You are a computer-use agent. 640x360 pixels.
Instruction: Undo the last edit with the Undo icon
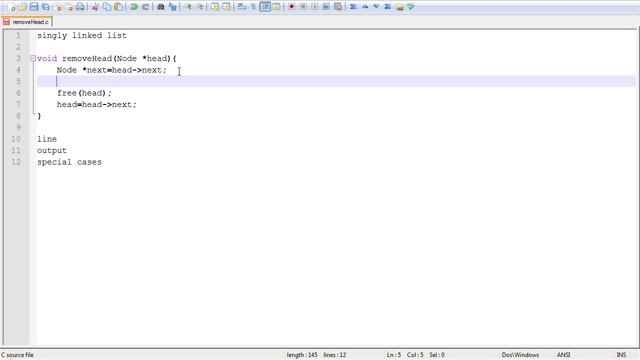133,7
